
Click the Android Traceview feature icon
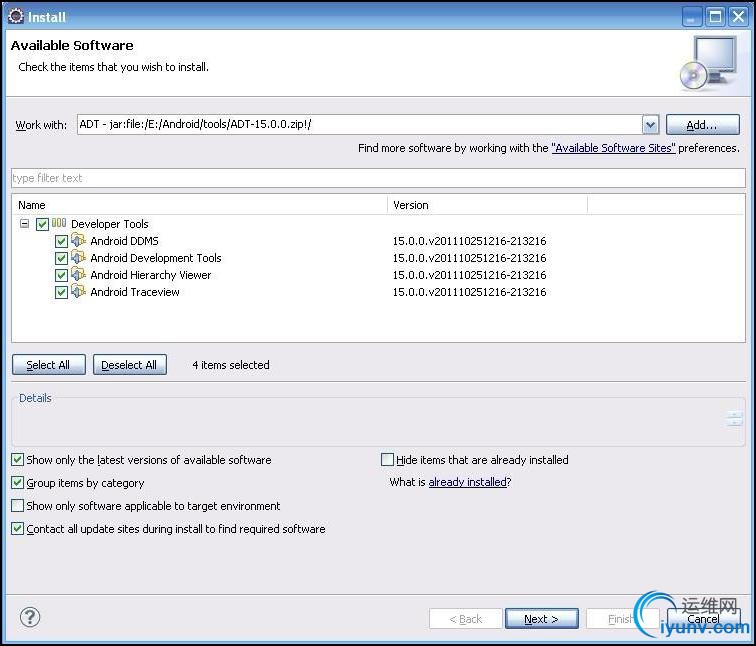click(x=78, y=291)
